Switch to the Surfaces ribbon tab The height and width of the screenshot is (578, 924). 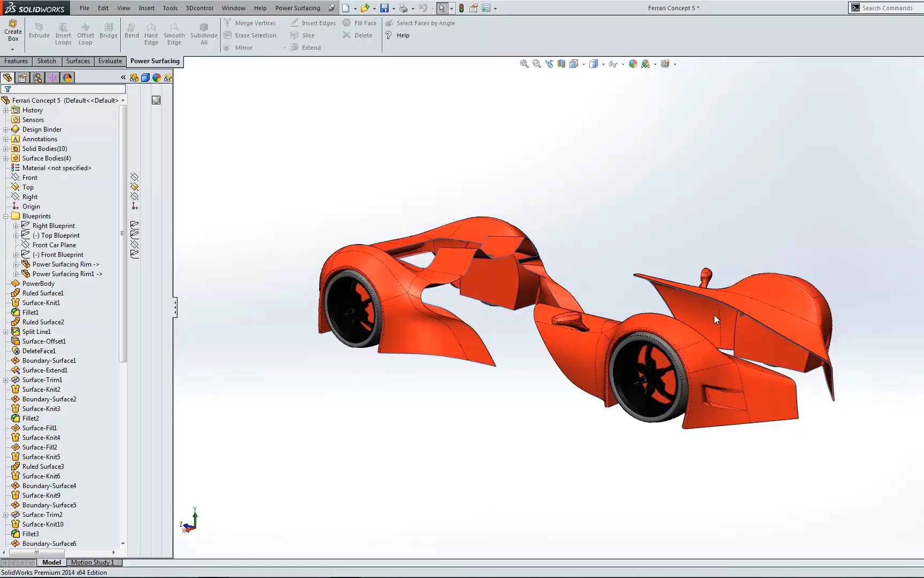[x=78, y=61]
